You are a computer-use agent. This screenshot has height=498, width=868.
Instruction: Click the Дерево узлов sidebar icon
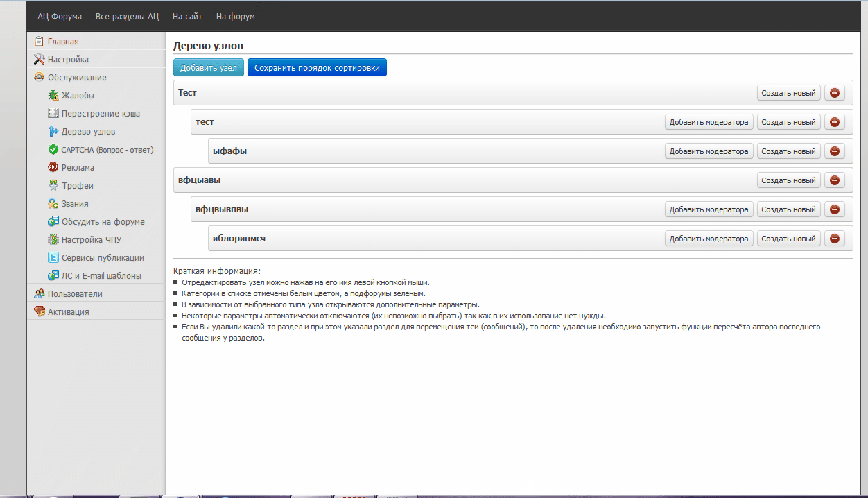(x=53, y=132)
